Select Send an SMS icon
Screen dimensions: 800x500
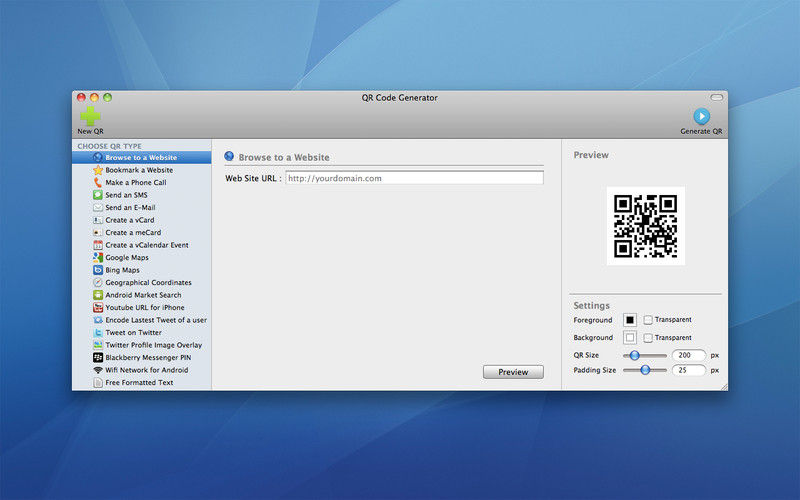click(x=98, y=195)
